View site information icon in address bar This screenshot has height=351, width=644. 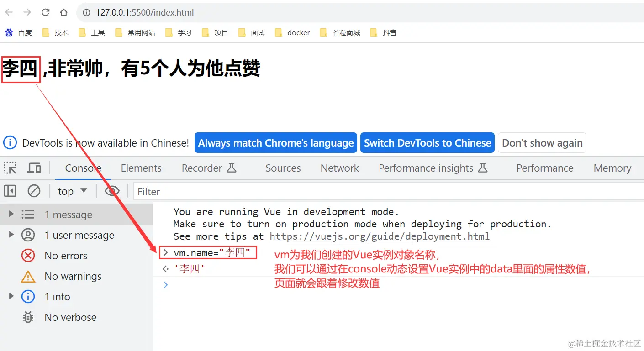tap(86, 12)
